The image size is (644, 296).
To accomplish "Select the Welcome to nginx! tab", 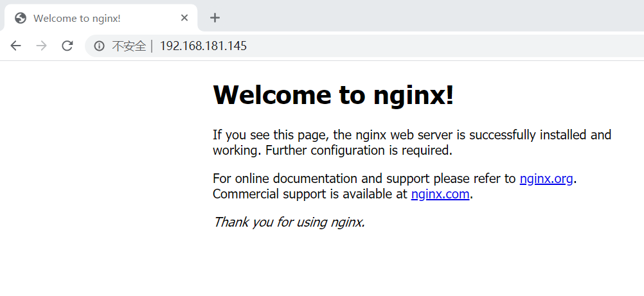I will click(101, 18).
